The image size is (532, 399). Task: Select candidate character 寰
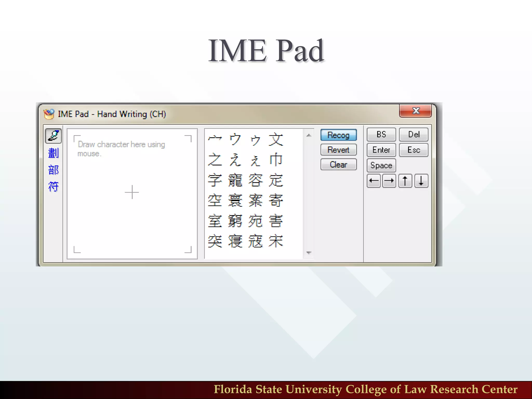(235, 200)
